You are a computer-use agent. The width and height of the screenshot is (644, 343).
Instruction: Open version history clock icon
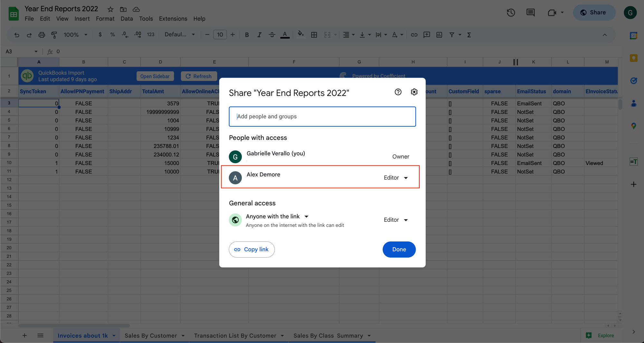pyautogui.click(x=511, y=13)
